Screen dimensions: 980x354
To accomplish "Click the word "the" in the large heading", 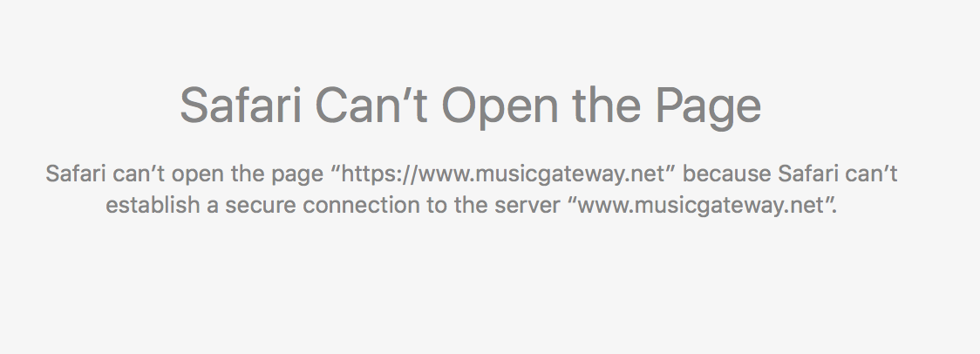I will (x=606, y=106).
